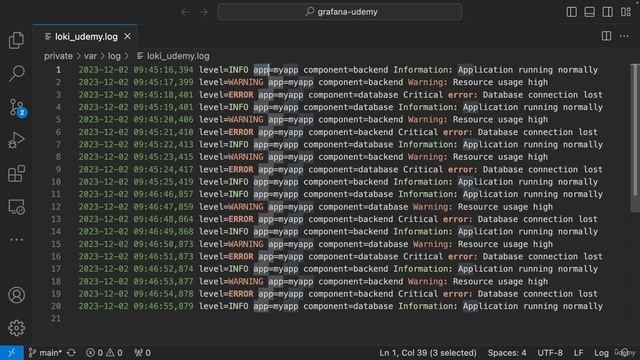Toggle the bottom panel layout icon

(x=589, y=12)
